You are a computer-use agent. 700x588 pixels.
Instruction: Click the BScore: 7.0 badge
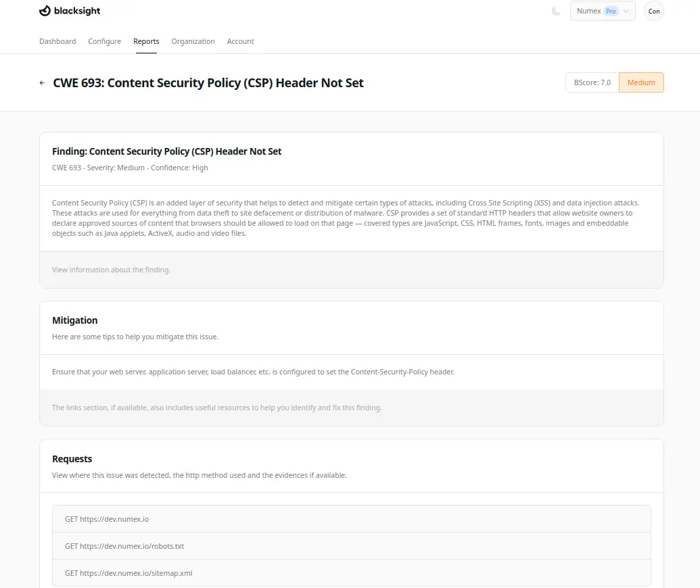click(x=592, y=82)
